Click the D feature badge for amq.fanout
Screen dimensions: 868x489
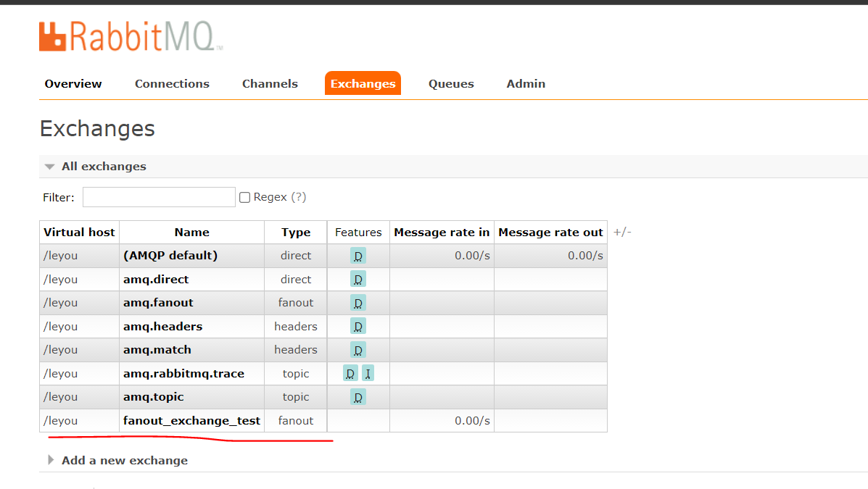(x=358, y=303)
